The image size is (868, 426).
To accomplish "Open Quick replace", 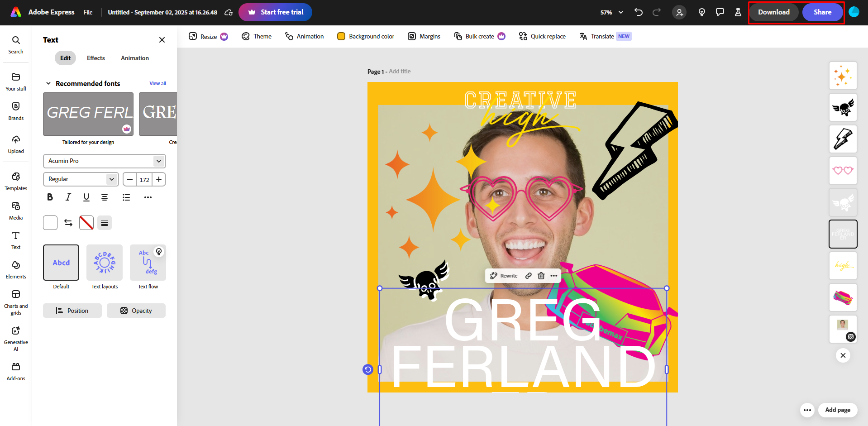I will (542, 36).
